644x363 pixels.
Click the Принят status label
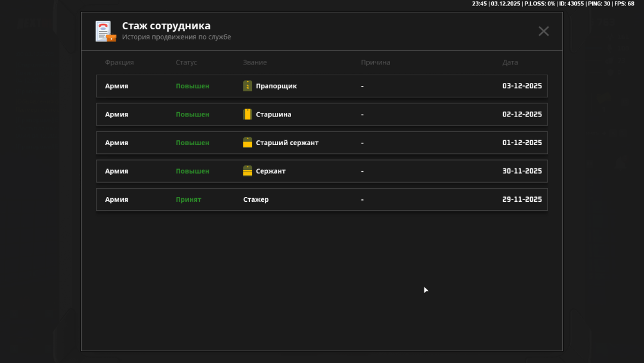click(188, 199)
